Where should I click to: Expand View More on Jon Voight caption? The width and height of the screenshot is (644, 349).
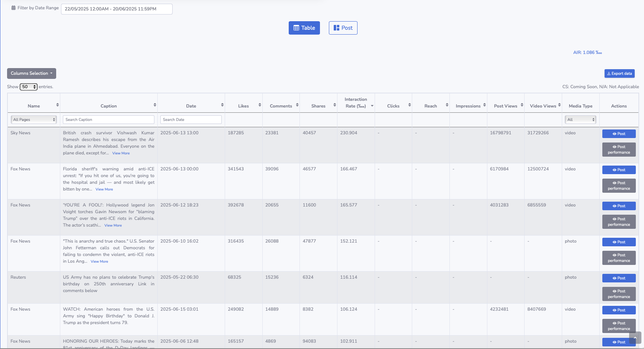coord(113,225)
